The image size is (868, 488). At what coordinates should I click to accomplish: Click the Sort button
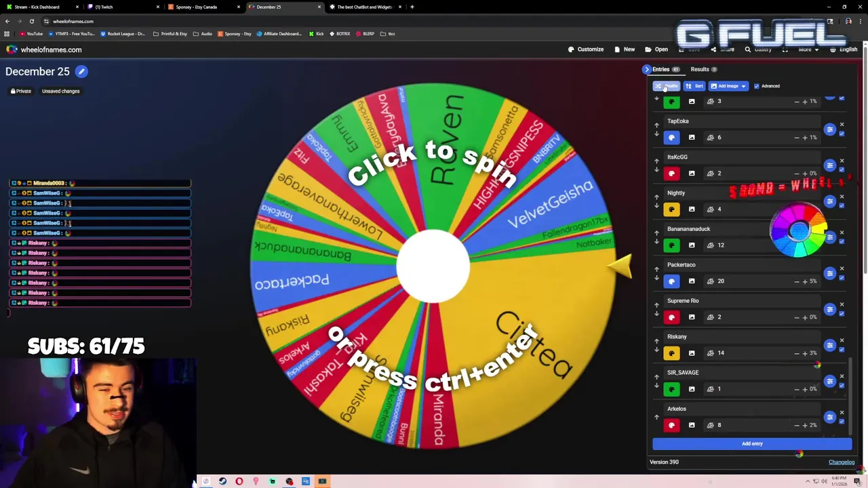694,86
